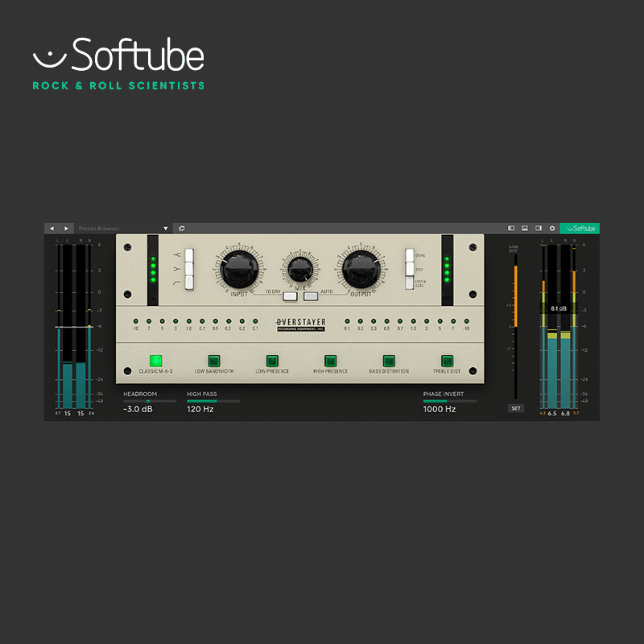Click the -3.0 dB headroom value

(138, 409)
